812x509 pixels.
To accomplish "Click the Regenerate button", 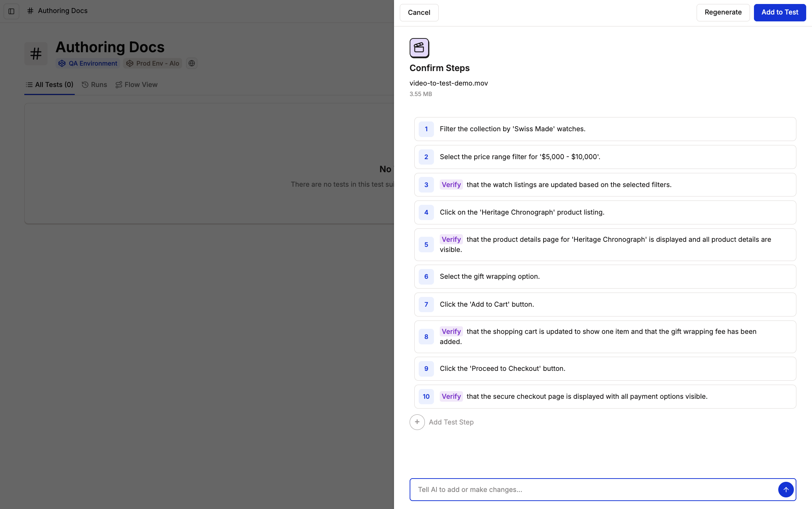I will pyautogui.click(x=723, y=13).
